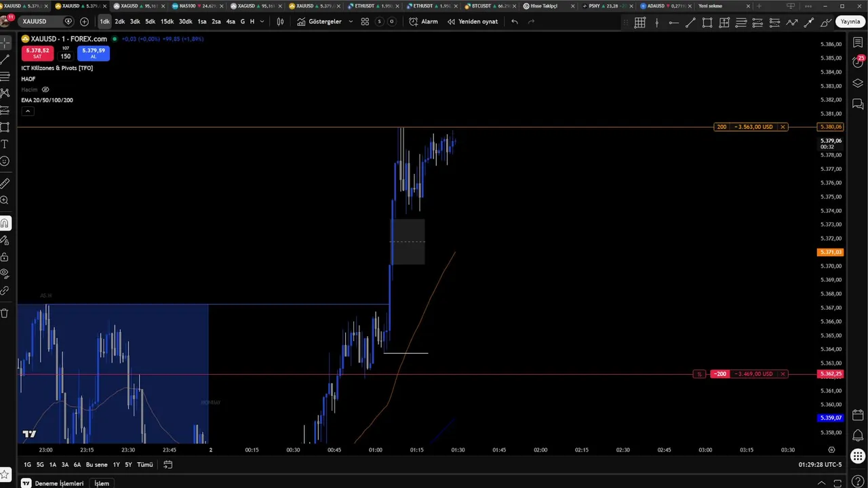Select the diagonal trend line favorite tool
This screenshot has width=868, height=488.
click(x=690, y=22)
